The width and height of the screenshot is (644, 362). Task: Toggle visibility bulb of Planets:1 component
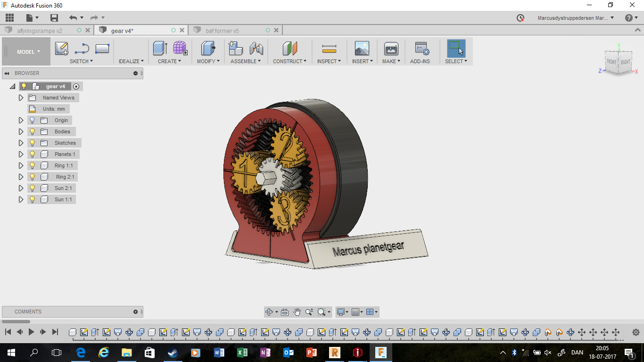33,154
